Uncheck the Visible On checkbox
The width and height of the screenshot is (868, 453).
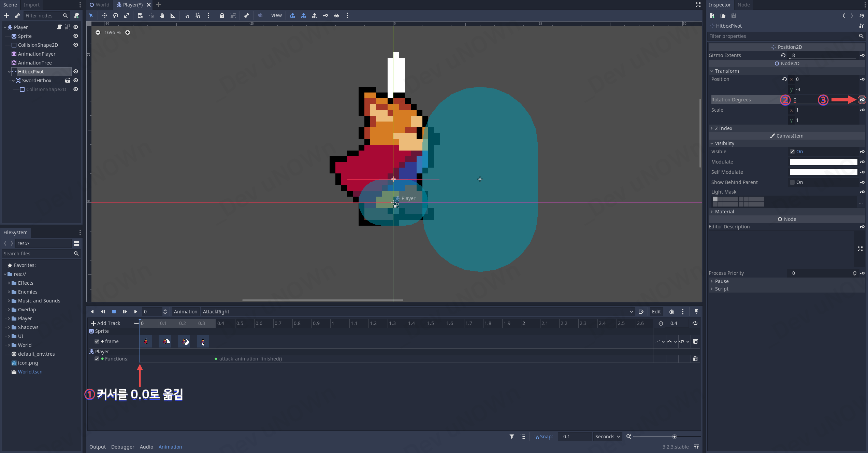click(792, 152)
